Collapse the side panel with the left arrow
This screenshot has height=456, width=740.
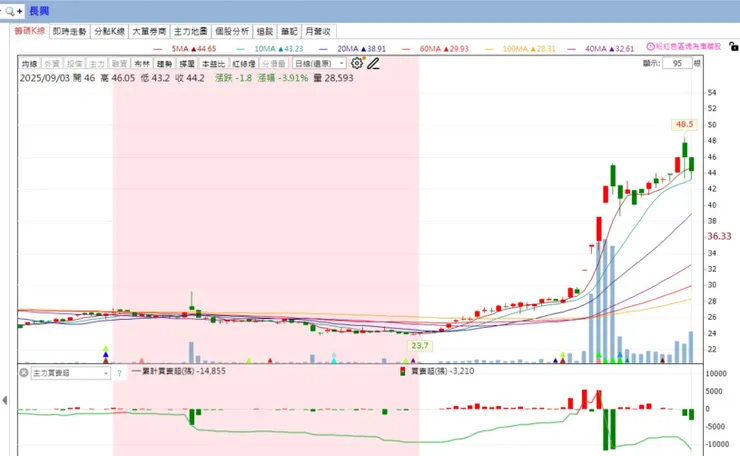click(5, 400)
